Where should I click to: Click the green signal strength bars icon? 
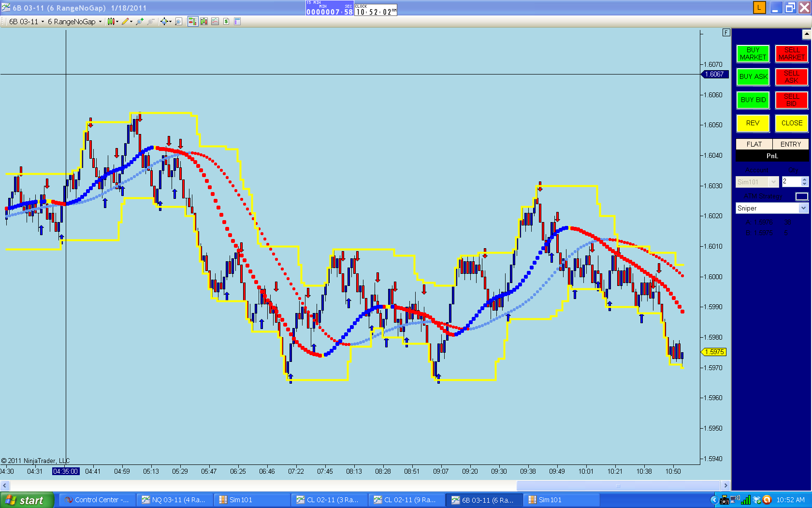click(x=746, y=500)
